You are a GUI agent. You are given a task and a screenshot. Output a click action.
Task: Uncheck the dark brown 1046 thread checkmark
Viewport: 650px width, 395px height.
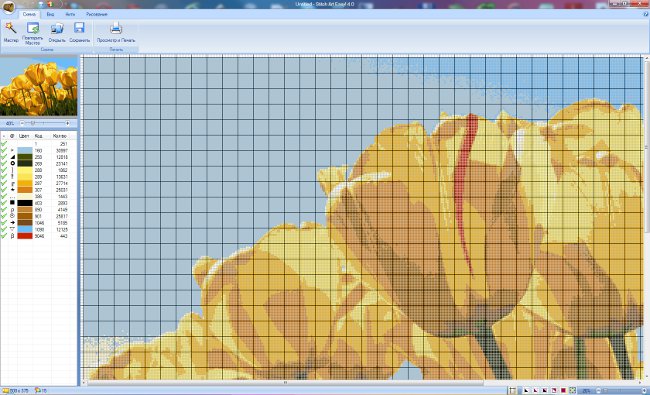[4, 223]
